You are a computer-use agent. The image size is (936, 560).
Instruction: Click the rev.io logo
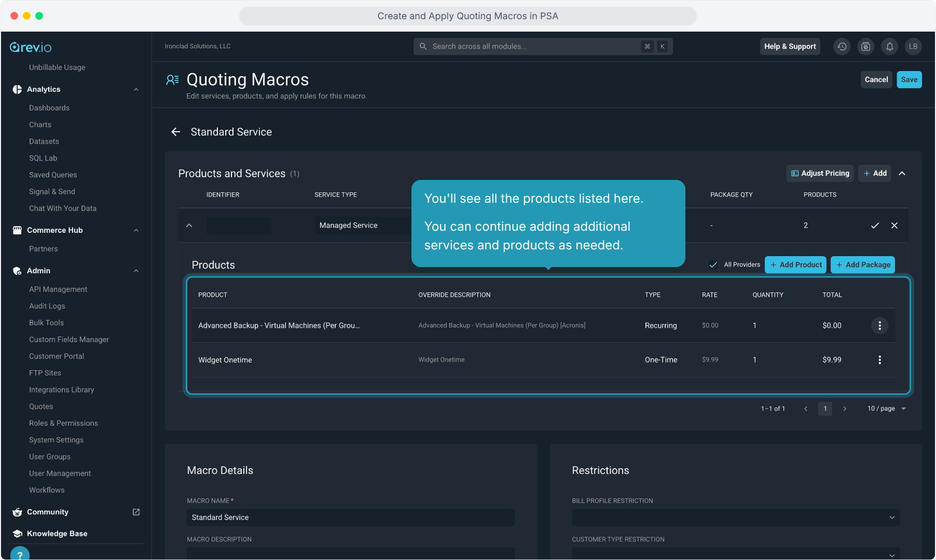[x=31, y=47]
